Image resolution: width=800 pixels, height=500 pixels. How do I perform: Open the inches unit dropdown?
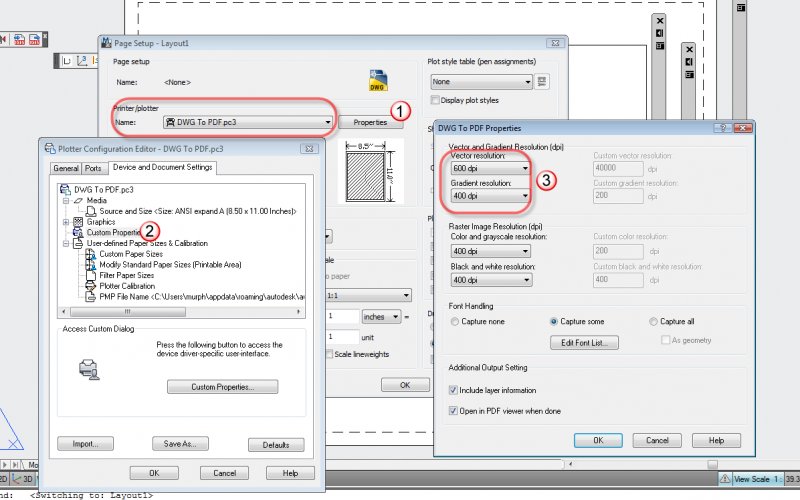381,317
